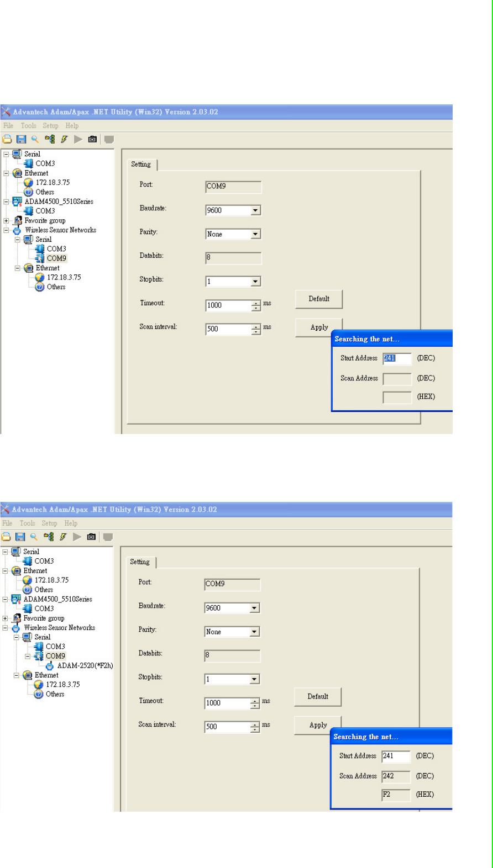Open File menu in window with blank Scan Address
This screenshot has height=868, width=493.
[x=8, y=125]
